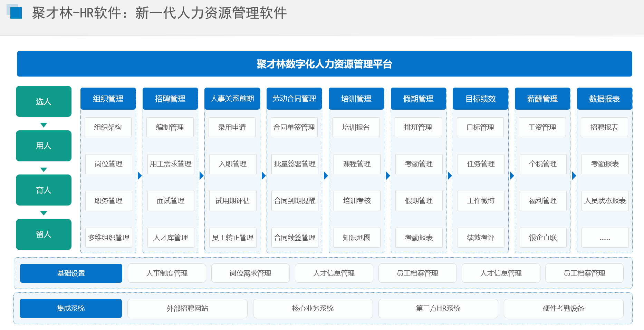Select the 入职管理 item
The height and width of the screenshot is (330, 644).
coord(233,164)
